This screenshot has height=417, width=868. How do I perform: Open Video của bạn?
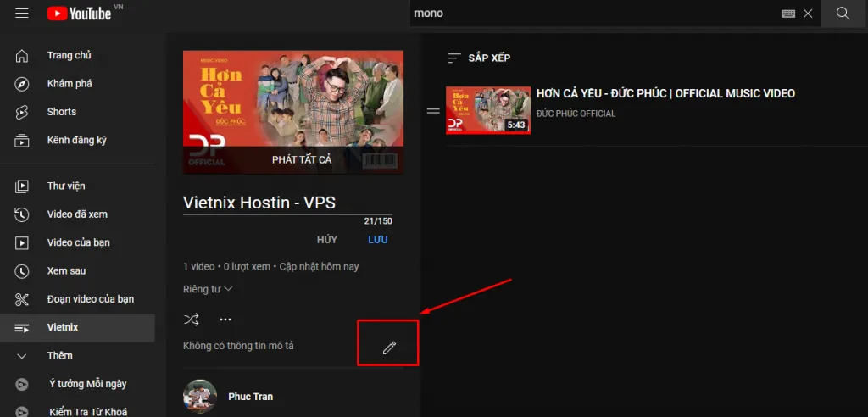point(77,242)
